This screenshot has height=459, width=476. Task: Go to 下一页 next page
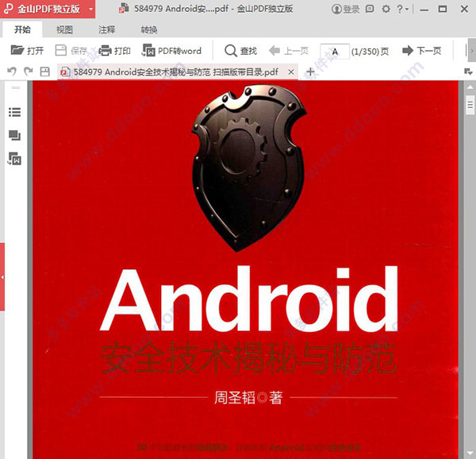tap(422, 50)
